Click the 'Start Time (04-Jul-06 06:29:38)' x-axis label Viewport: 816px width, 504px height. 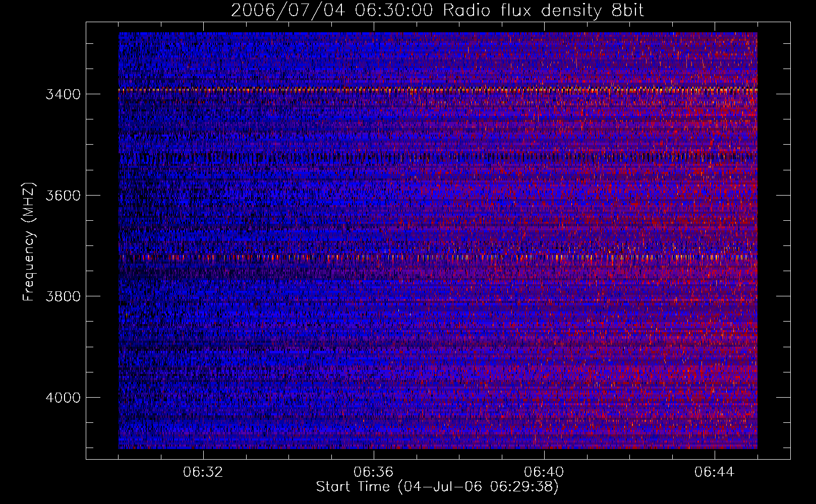pos(437,487)
